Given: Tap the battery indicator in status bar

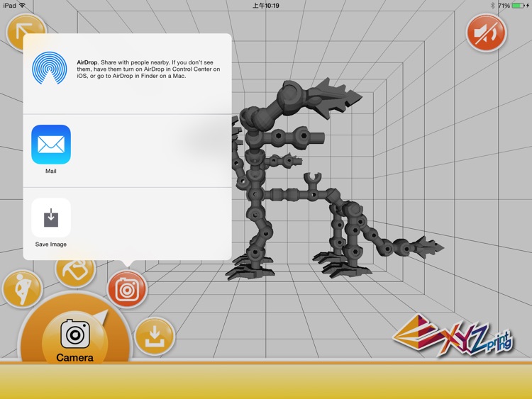Looking at the screenshot, I should tap(519, 6).
